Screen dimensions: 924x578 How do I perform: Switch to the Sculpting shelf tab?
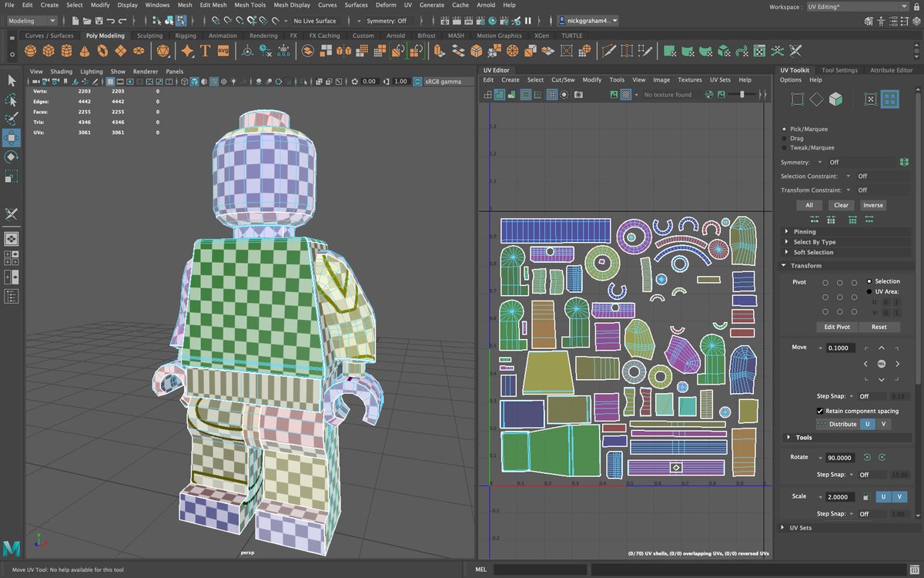coord(149,35)
